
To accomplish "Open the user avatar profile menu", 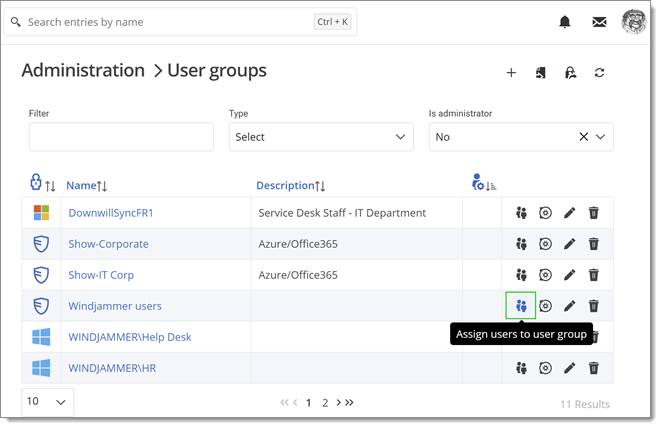I will click(x=634, y=22).
